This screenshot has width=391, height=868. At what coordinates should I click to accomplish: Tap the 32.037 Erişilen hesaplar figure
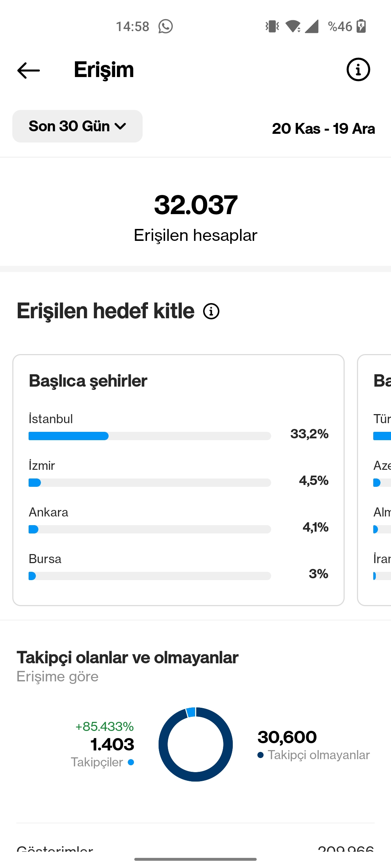coord(195,217)
